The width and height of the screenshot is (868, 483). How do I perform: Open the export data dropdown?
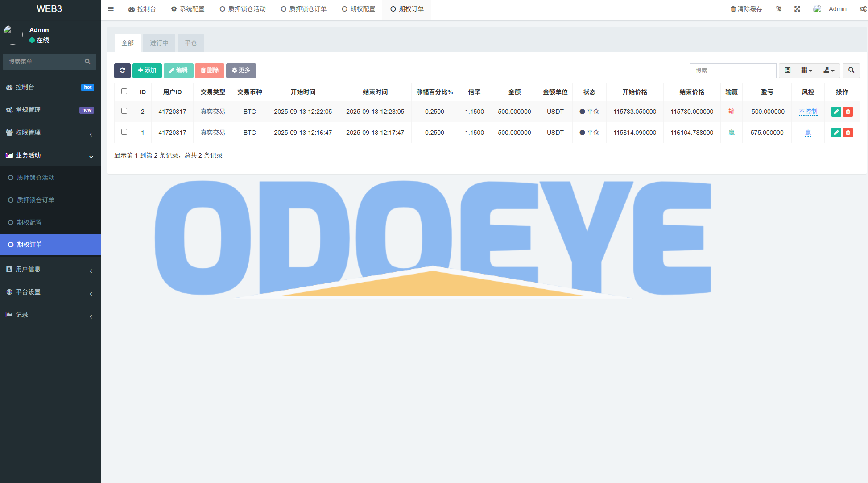[829, 71]
